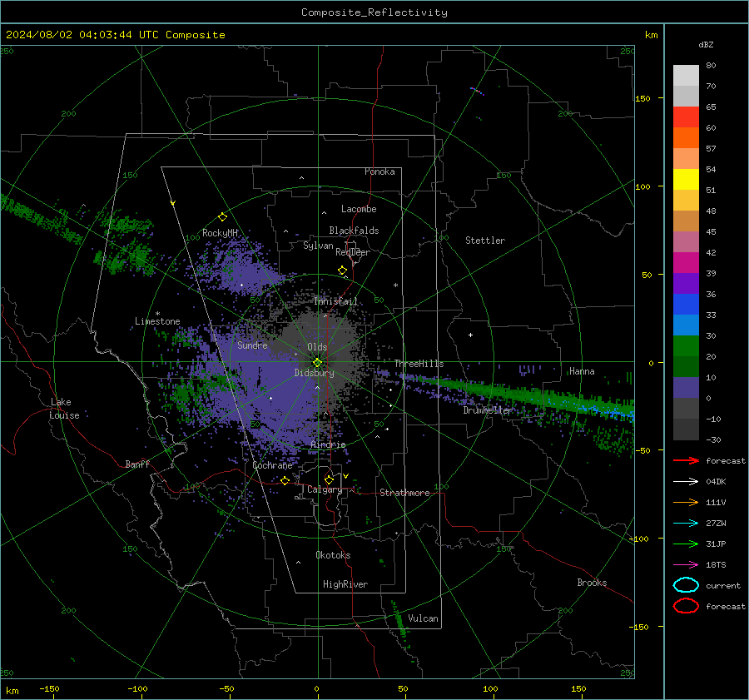
Task: Click the Lake Louise label
Action: tap(64, 409)
